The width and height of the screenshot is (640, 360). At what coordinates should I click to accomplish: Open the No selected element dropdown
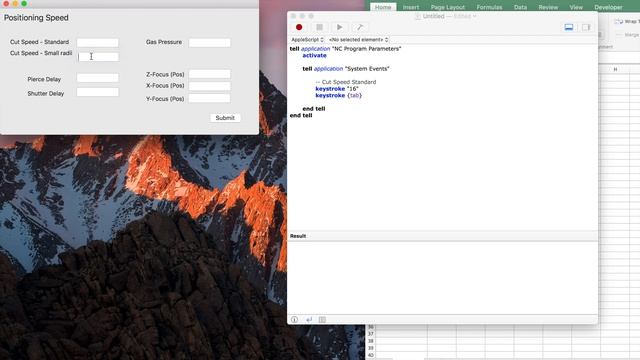pos(358,40)
